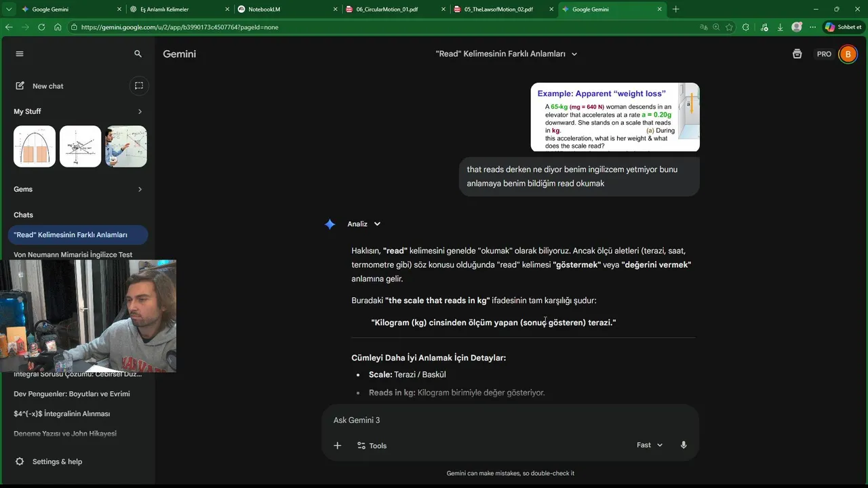Screen dimensions: 868x488
Task: Open the Gemini hamburger main menu
Action: tap(20, 54)
